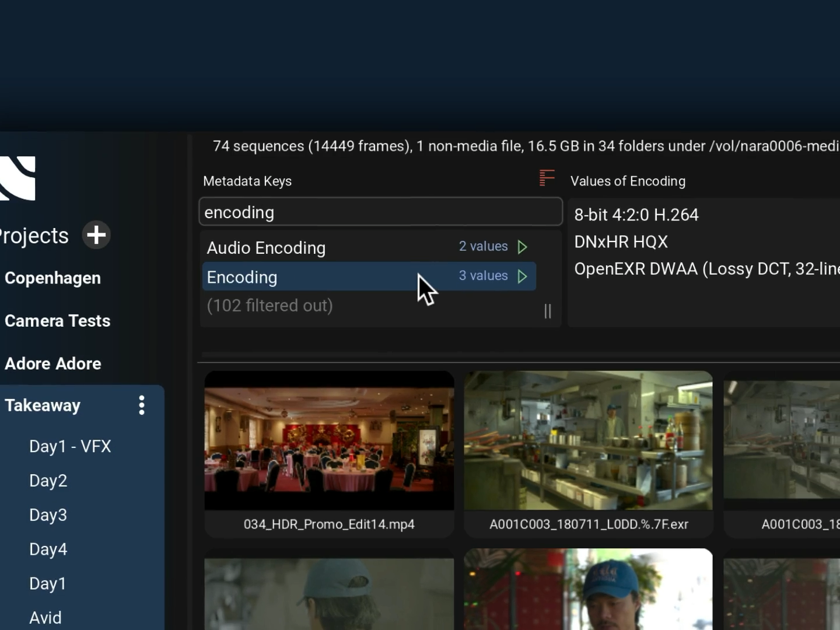This screenshot has width=840, height=630.
Task: Click the plus icon next to Projects
Action: [96, 235]
